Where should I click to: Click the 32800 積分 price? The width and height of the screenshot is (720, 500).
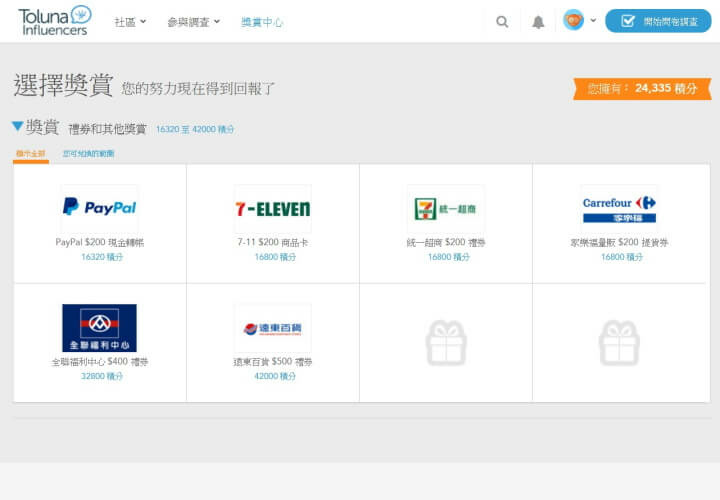[x=102, y=376]
